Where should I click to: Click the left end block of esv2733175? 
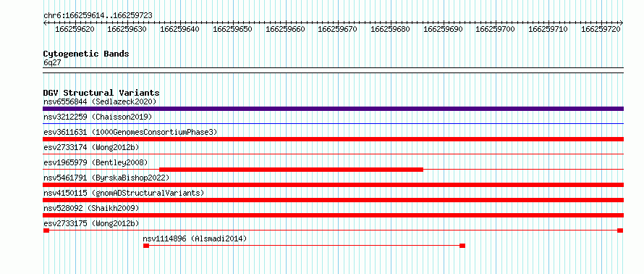[46, 231]
